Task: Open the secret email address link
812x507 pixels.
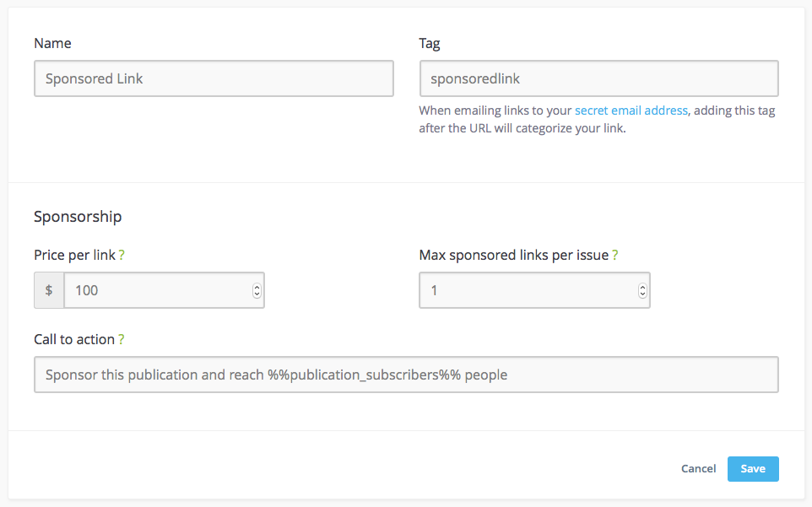Action: (x=631, y=110)
